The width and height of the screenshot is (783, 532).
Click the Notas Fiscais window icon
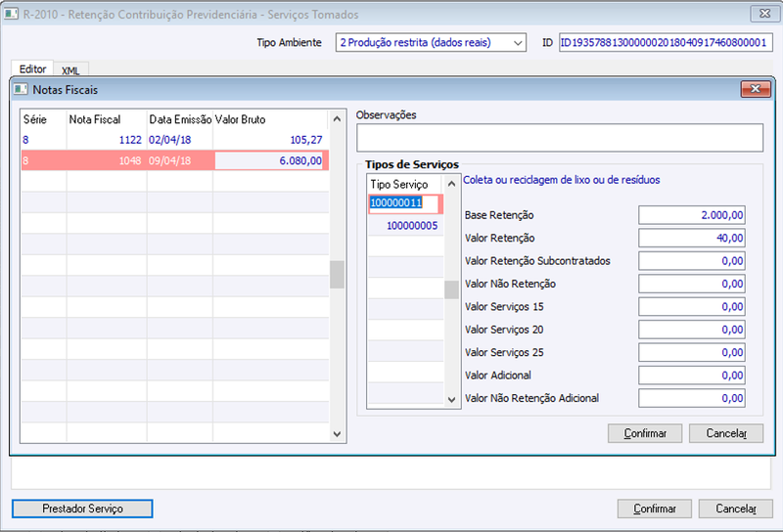[x=21, y=90]
